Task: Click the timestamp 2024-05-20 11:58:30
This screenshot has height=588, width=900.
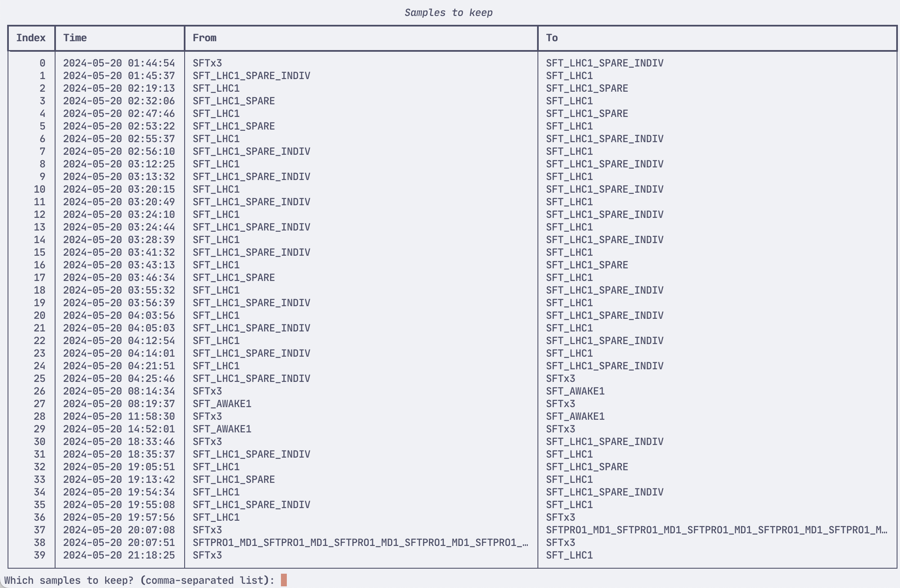Action: [x=119, y=416]
